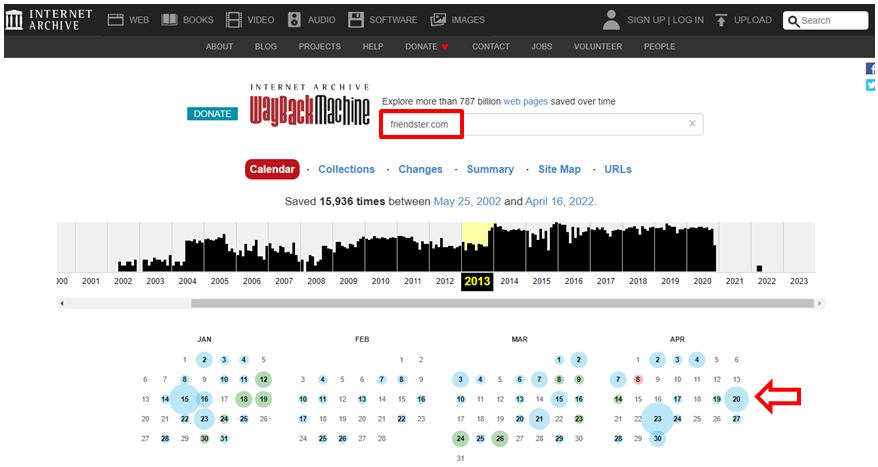878x467 pixels.
Task: Click the Upload arrow icon
Action: (x=721, y=20)
